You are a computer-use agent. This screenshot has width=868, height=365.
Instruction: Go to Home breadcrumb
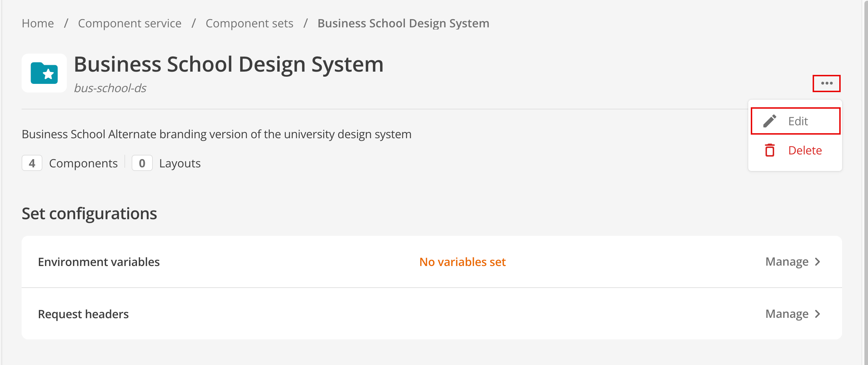point(38,23)
